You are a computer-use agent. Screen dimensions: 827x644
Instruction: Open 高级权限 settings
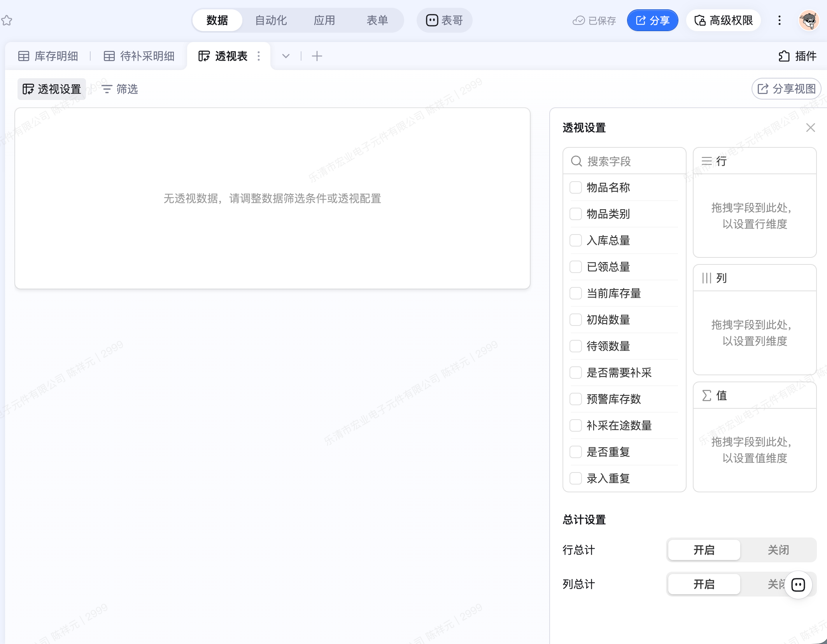tap(724, 20)
